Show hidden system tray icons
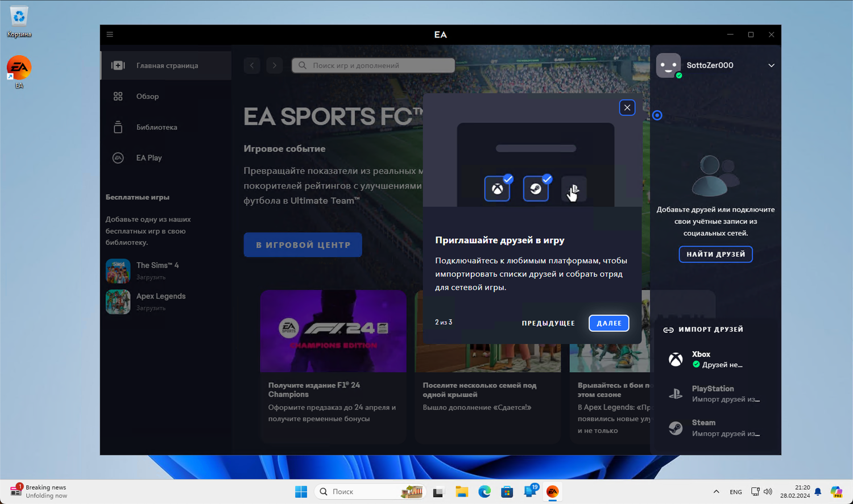 pyautogui.click(x=717, y=491)
